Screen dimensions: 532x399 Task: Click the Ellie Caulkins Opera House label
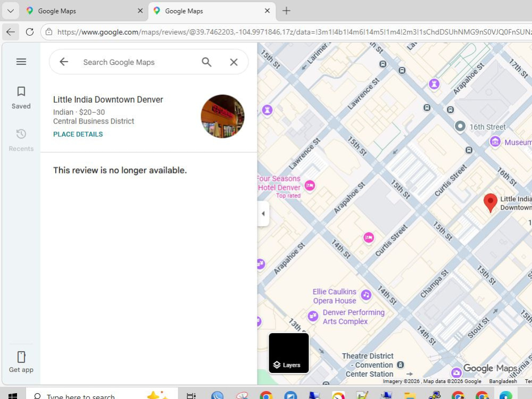pyautogui.click(x=335, y=296)
